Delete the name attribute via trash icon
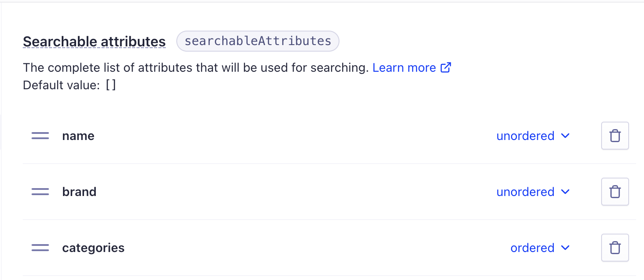Screen dimensions: 644x280 [615, 136]
